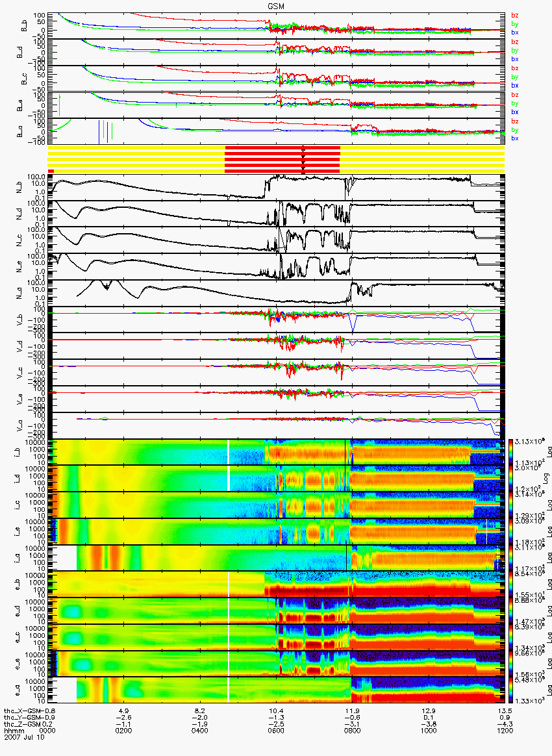Select the by legend label of panel B_b
552x756 pixels.
tap(514, 23)
